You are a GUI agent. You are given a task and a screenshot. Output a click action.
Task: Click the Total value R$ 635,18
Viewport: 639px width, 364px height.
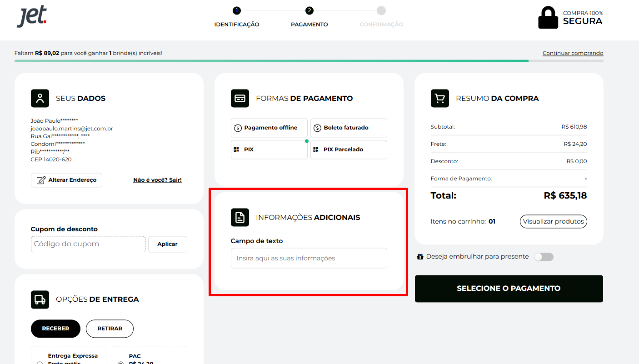tap(565, 196)
